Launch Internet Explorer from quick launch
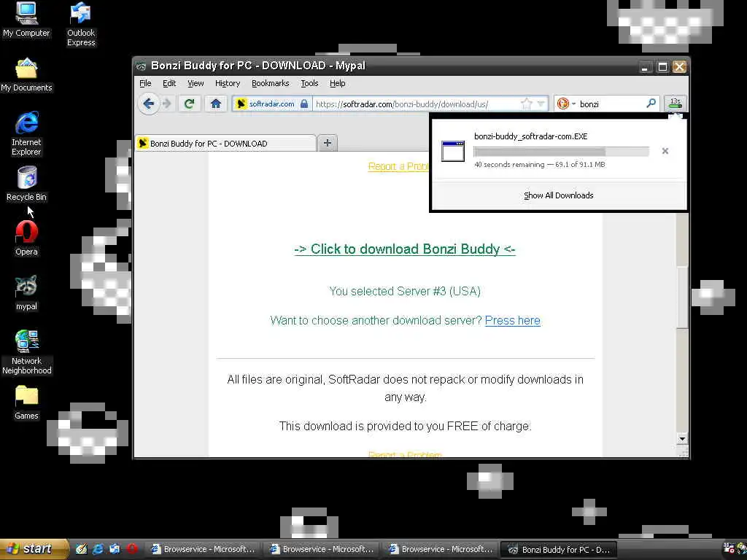This screenshot has height=560, width=747. (x=98, y=549)
